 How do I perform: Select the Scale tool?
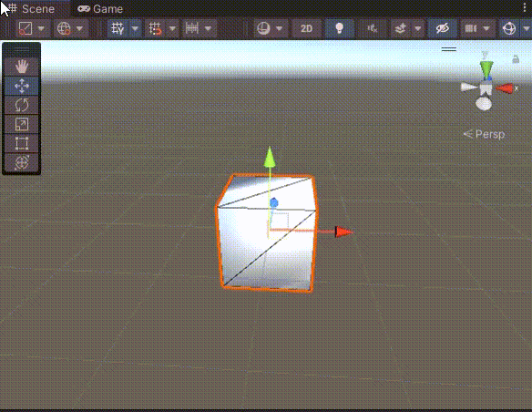[22, 124]
